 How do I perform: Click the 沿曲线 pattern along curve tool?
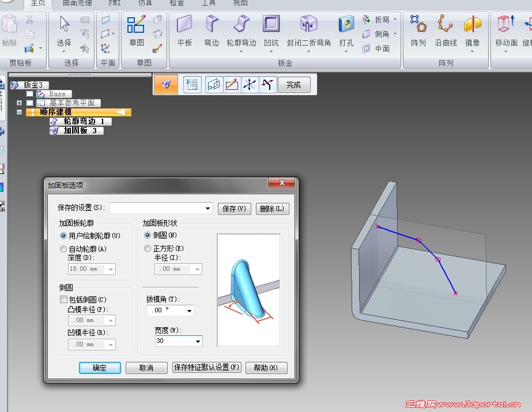446,31
